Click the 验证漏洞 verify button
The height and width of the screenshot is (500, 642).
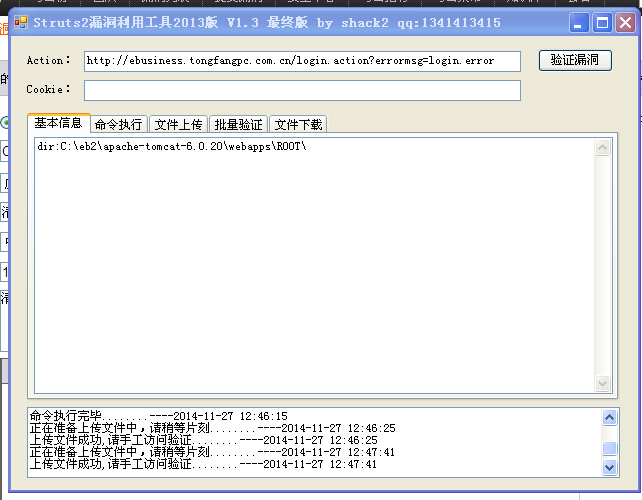click(575, 60)
